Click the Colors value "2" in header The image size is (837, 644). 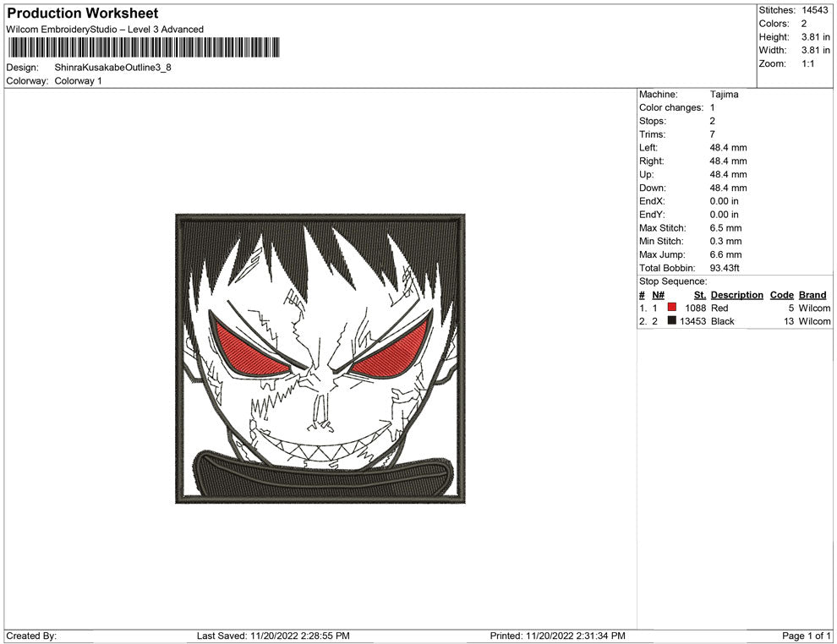804,24
